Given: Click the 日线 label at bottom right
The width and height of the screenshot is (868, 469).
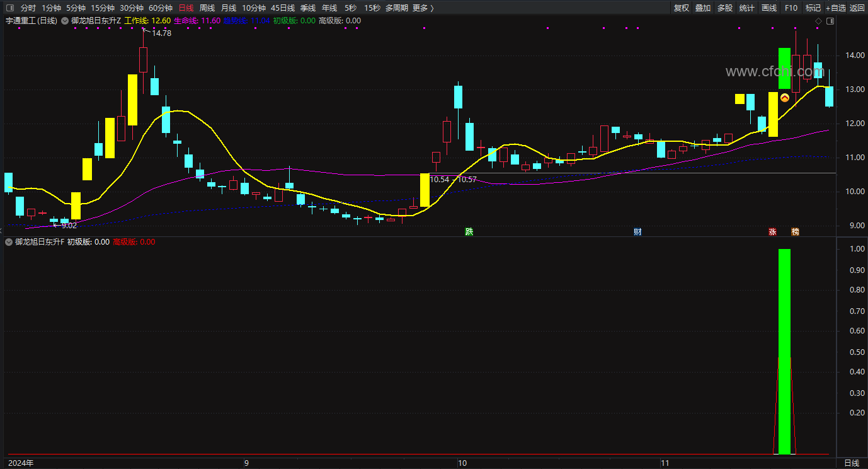Looking at the screenshot, I should point(851,463).
